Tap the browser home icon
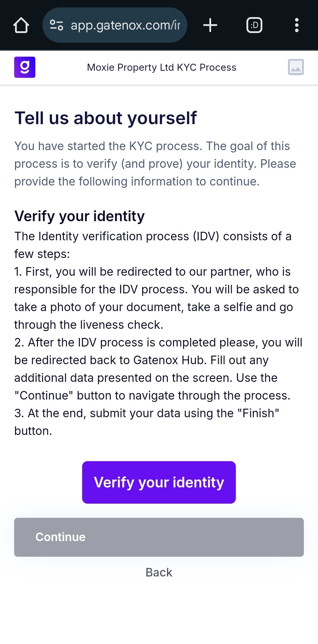This screenshot has height=644, width=318. [21, 25]
